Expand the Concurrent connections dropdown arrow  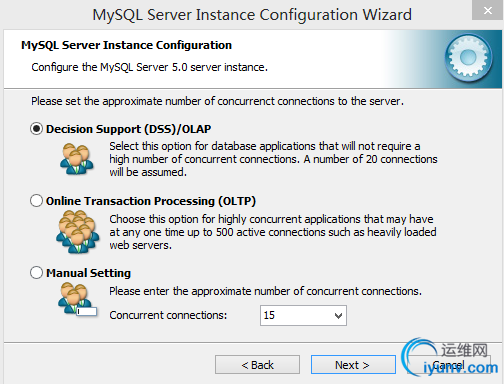coord(338,315)
